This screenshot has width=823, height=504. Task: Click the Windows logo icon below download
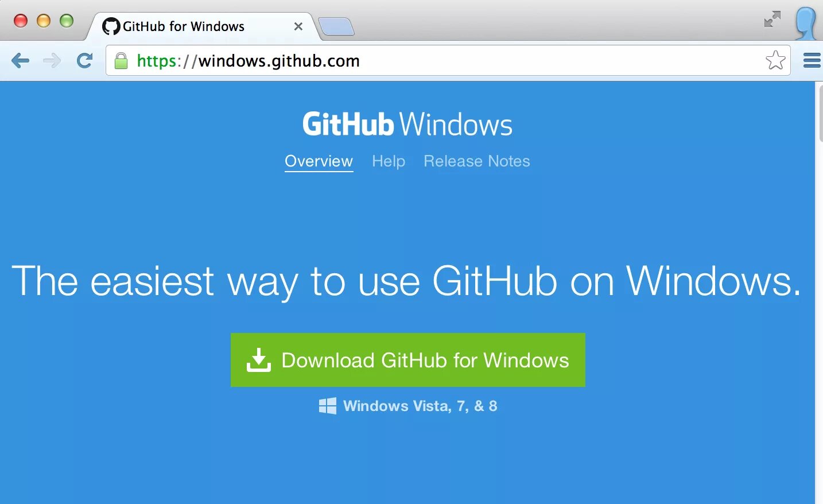point(328,406)
